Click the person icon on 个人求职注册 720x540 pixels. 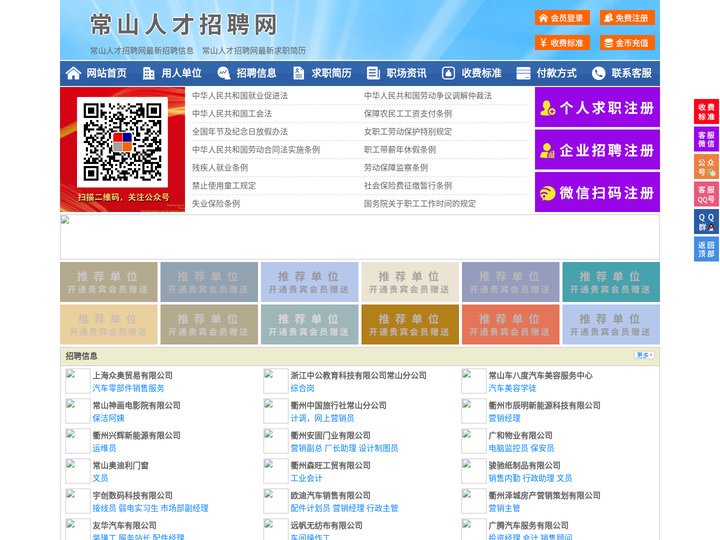click(547, 108)
